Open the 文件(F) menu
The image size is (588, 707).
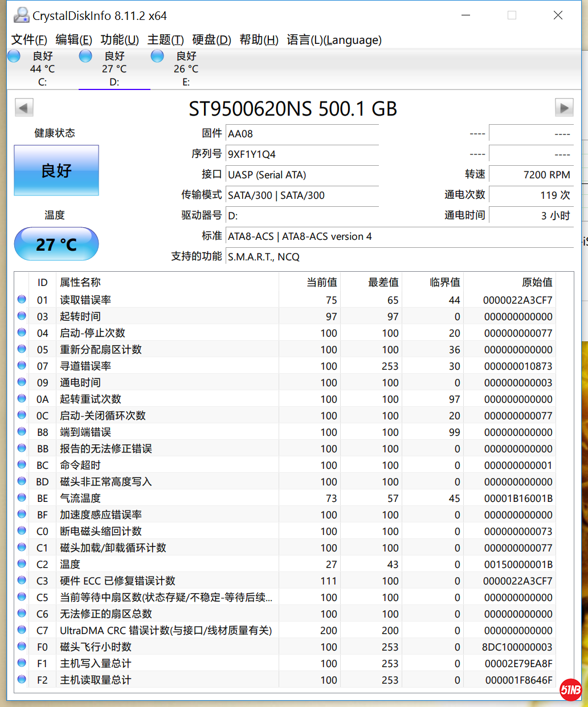29,40
